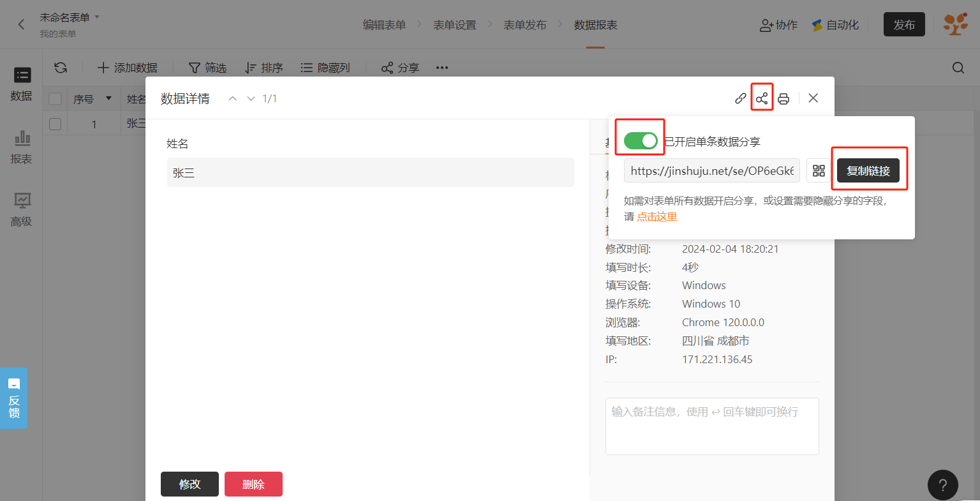Print this data entry
980x501 pixels.
click(783, 98)
